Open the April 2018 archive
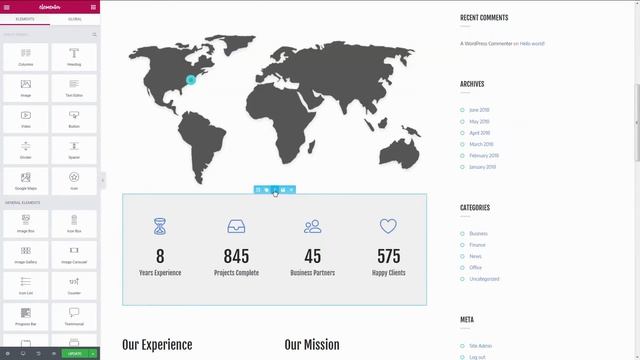Screen dimensions: 640x360 coord(480,133)
